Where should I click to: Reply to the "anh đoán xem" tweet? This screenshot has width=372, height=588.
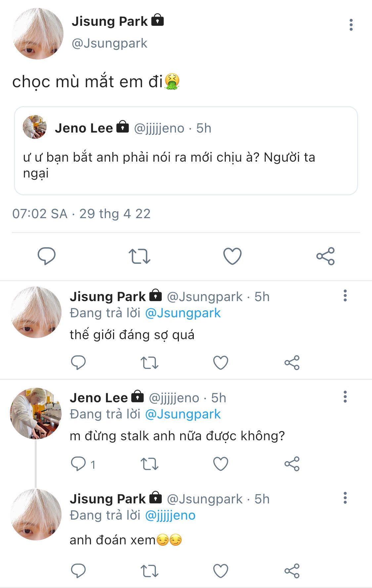point(79,571)
